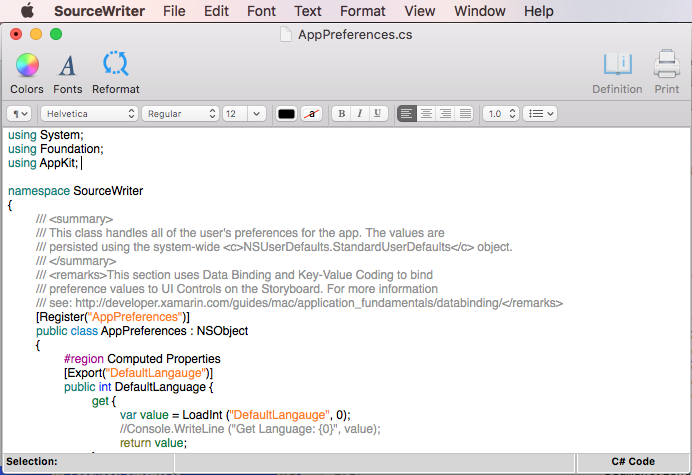Click the "using AppKit;" code line
The width and height of the screenshot is (692, 475).
43,163
